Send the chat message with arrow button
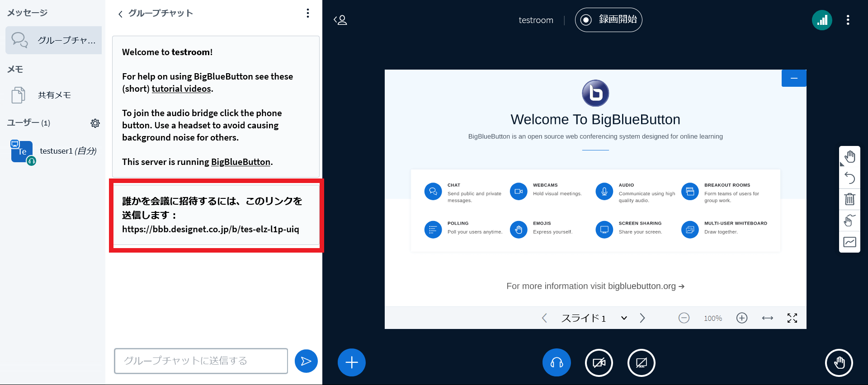This screenshot has width=868, height=385. click(x=306, y=361)
